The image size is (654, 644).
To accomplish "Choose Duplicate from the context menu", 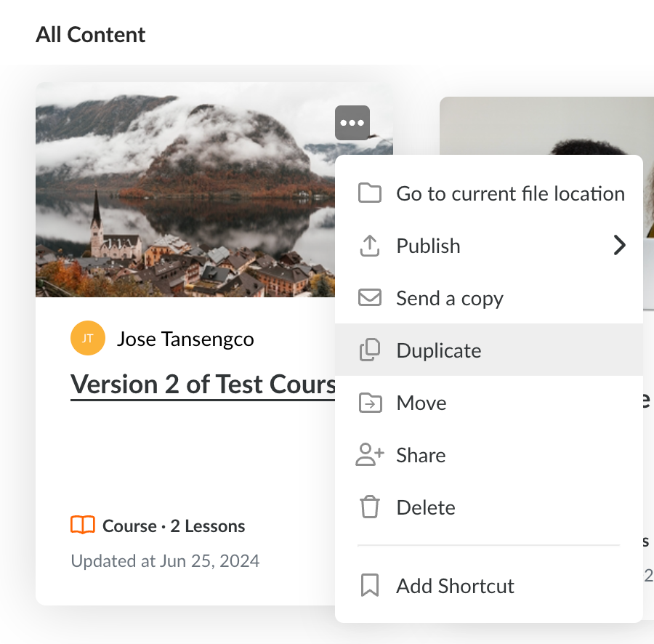I will (x=439, y=351).
